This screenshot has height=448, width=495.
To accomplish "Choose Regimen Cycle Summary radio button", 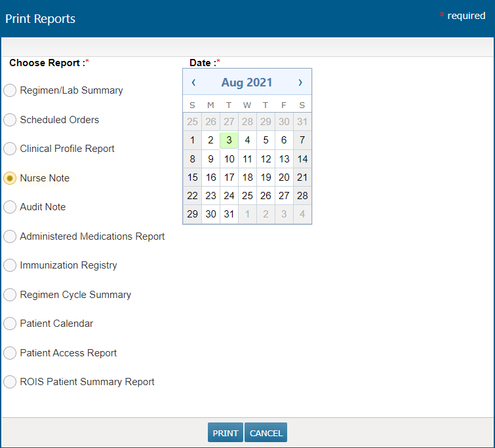I will click(x=10, y=295).
